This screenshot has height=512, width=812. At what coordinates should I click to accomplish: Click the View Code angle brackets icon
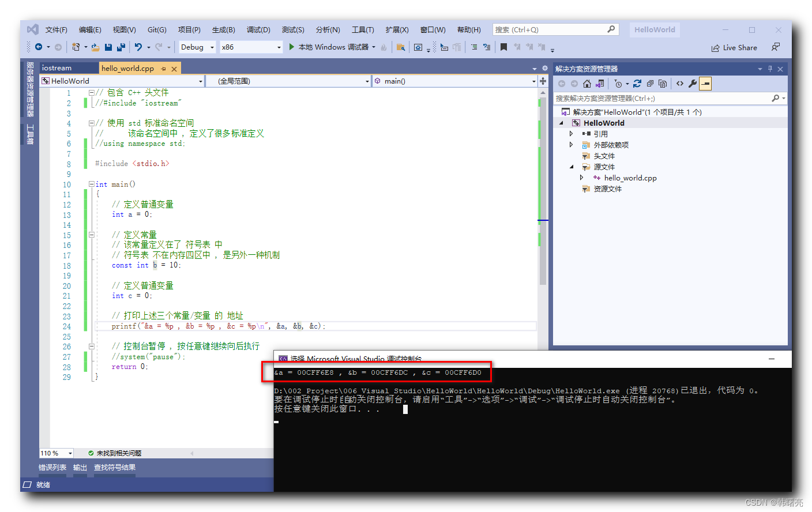point(680,84)
